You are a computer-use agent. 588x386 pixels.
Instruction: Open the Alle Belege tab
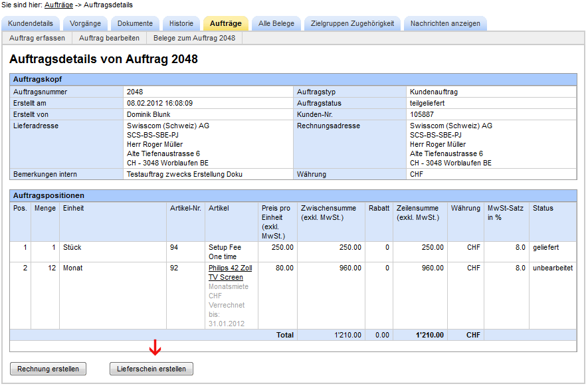click(276, 24)
